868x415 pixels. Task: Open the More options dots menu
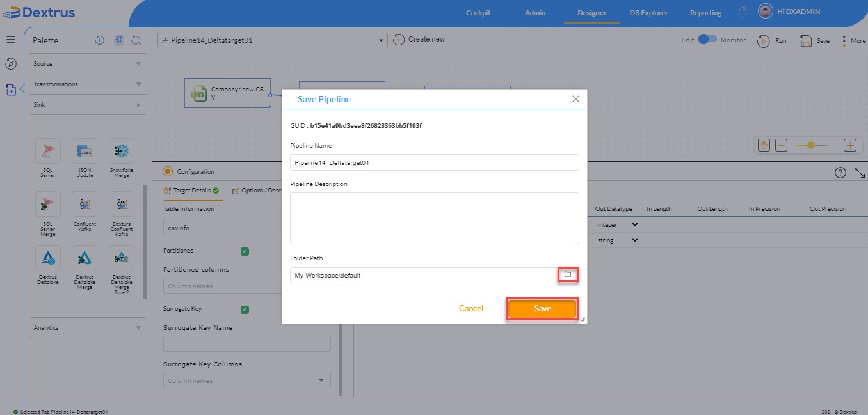(844, 40)
